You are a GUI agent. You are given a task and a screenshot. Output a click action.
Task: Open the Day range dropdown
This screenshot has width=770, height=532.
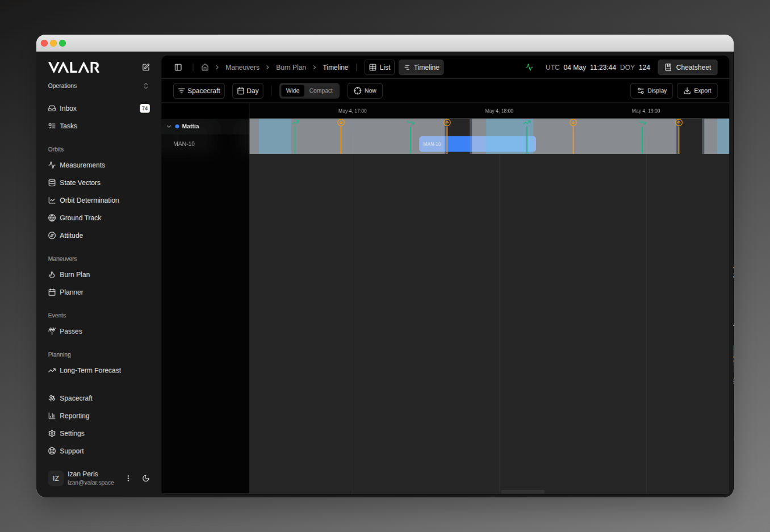[248, 91]
